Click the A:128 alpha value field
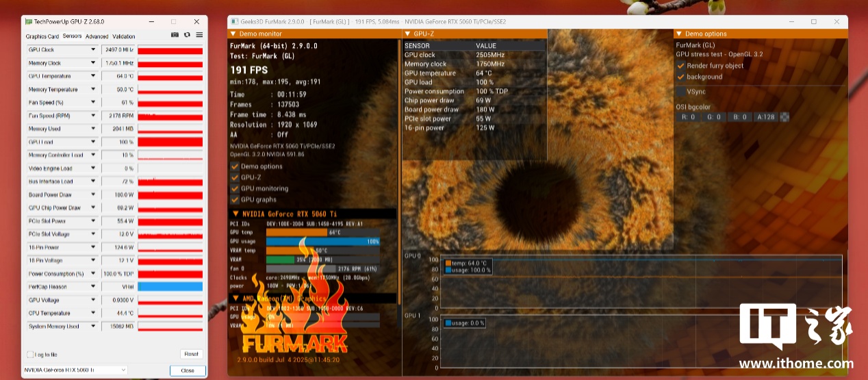Image resolution: width=868 pixels, height=380 pixels. 765,117
